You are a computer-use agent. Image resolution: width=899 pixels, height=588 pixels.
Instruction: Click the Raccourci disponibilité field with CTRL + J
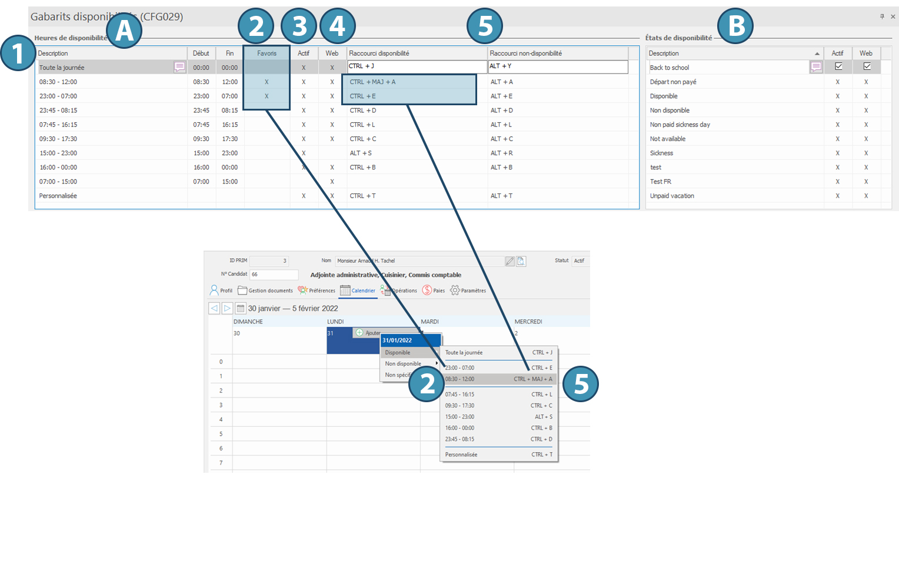[417, 66]
